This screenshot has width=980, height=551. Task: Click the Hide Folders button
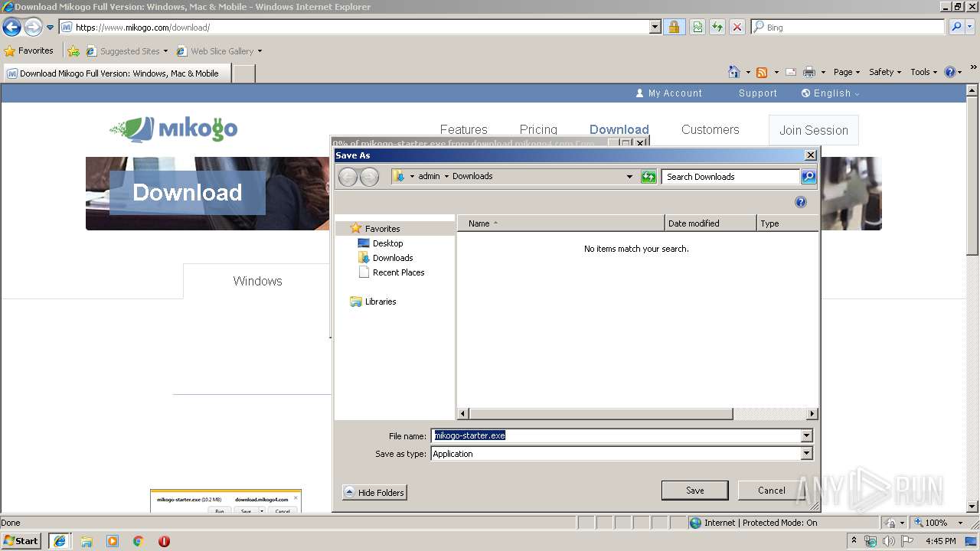[x=374, y=493]
